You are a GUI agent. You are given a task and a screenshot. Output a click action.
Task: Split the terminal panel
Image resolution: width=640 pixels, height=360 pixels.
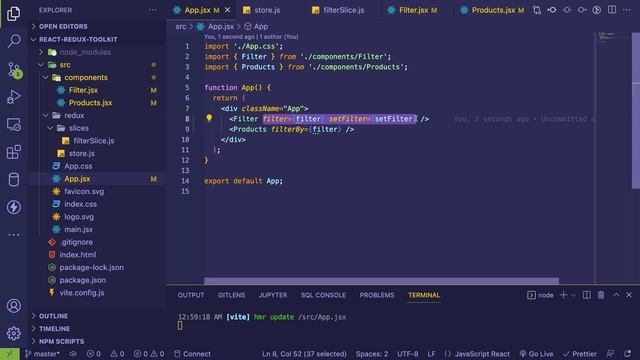(x=587, y=295)
